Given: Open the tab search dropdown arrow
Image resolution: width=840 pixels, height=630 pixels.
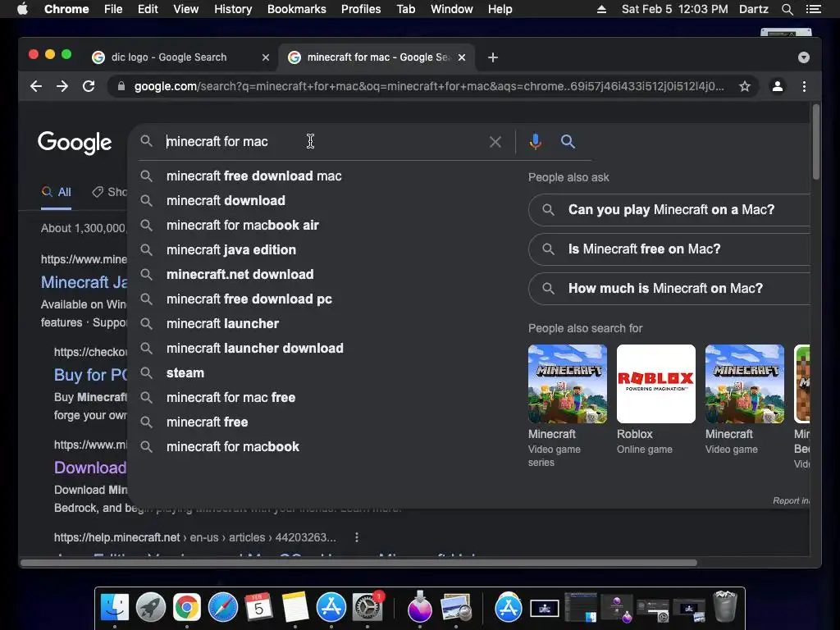Looking at the screenshot, I should click(x=804, y=57).
